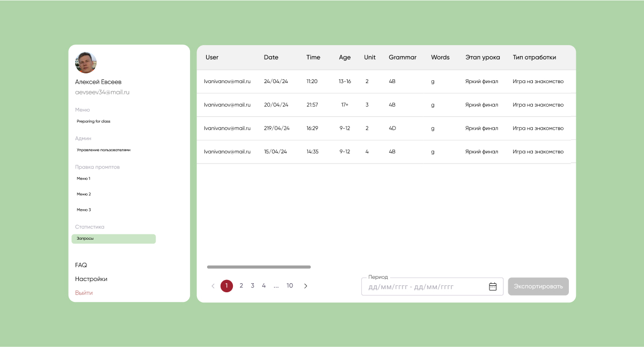Select the row dated 20/04/24
This screenshot has width=644, height=347.
386,105
